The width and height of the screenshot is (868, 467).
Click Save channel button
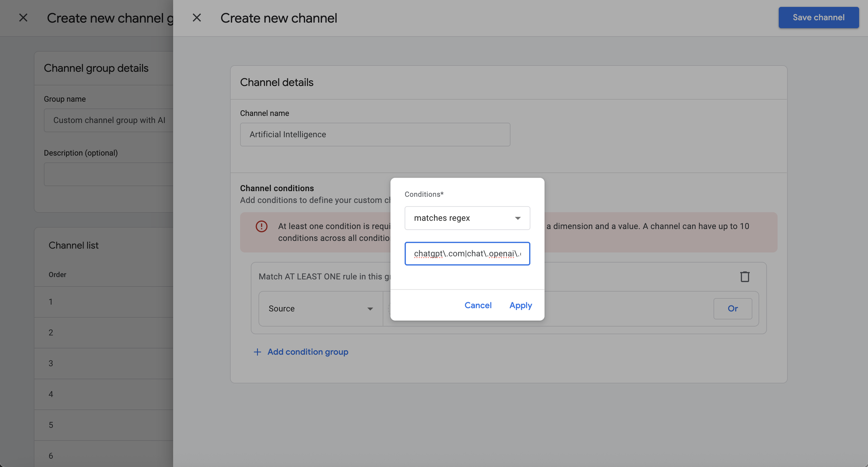coord(818,17)
